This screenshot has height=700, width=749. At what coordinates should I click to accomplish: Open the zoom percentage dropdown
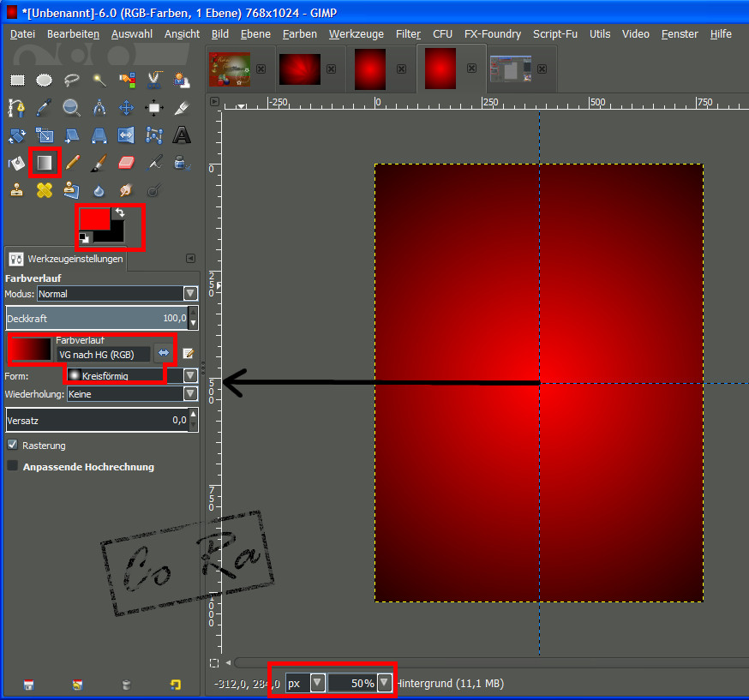pos(385,683)
